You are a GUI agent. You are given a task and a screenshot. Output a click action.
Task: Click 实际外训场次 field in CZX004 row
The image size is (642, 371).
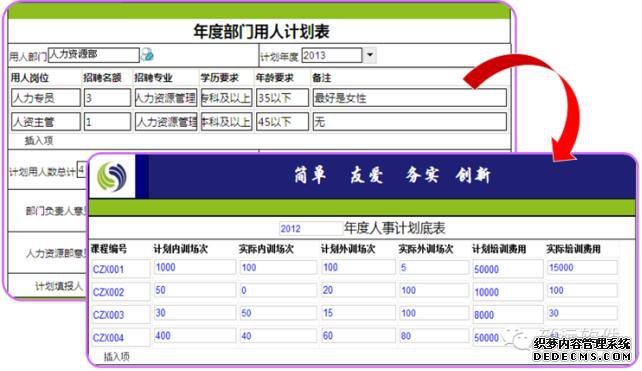[x=434, y=336]
